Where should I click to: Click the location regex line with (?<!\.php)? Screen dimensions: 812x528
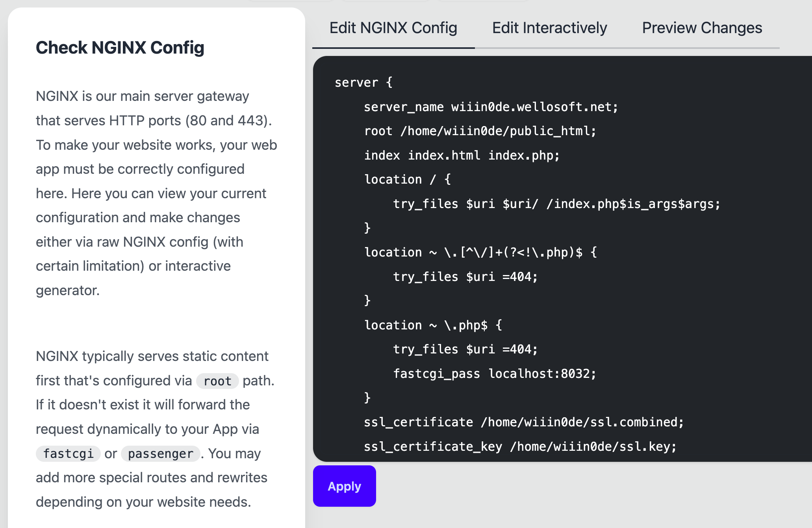coord(480,252)
